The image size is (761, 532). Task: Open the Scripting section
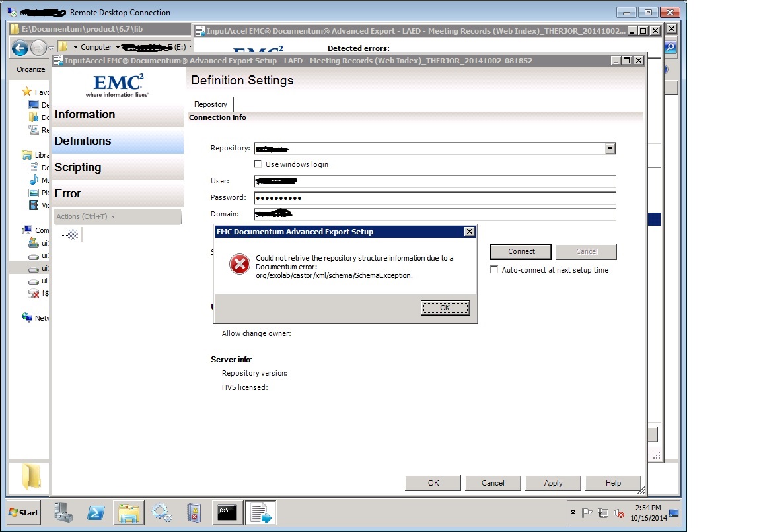(117, 167)
